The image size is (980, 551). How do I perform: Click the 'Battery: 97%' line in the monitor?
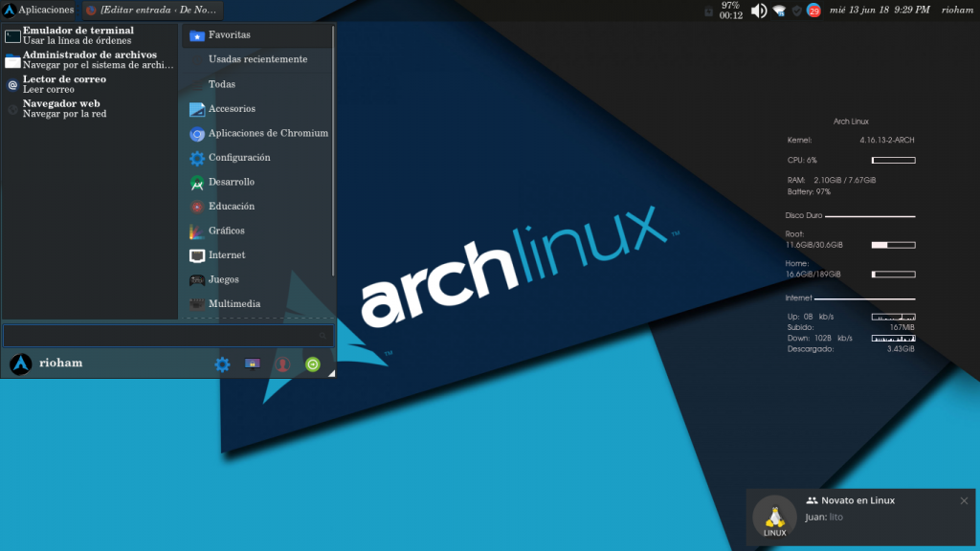coord(809,191)
